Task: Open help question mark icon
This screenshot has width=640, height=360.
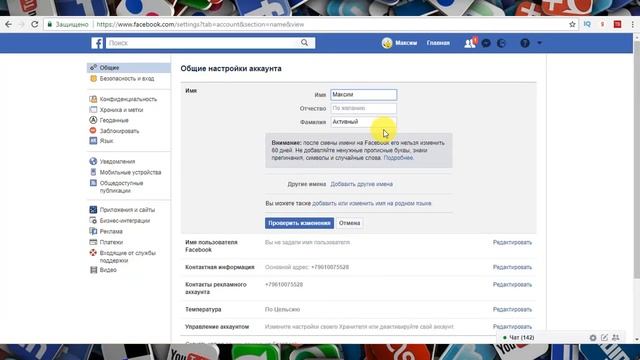Action: (x=525, y=43)
